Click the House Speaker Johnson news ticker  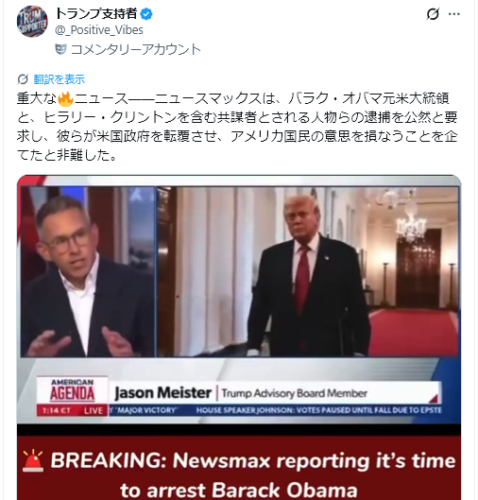coord(318,410)
